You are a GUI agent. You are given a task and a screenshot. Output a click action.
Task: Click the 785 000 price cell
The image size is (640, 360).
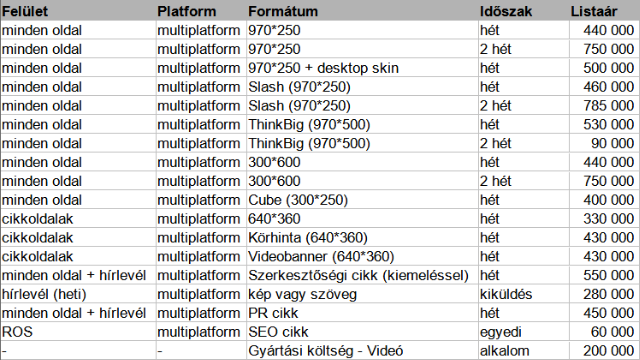click(x=604, y=106)
